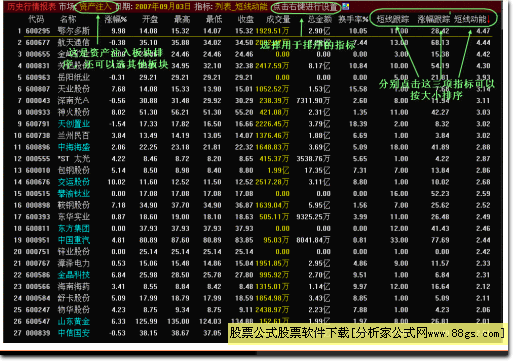
Task: Click the 成交量 column header
Action: [x=278, y=19]
